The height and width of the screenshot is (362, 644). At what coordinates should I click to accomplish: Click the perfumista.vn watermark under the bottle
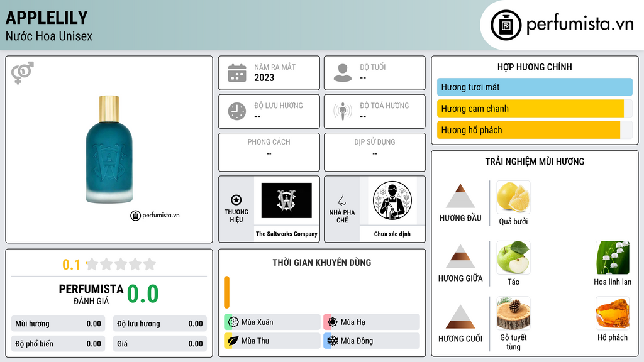(155, 215)
